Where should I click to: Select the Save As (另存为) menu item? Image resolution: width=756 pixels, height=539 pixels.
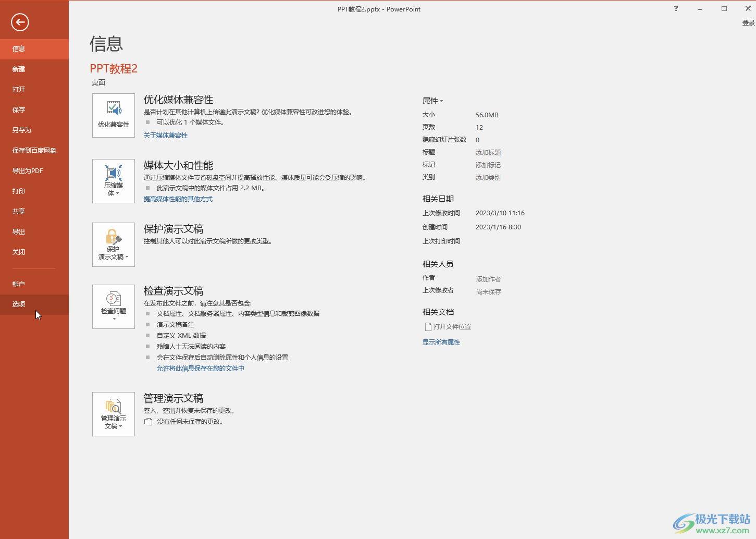34,130
